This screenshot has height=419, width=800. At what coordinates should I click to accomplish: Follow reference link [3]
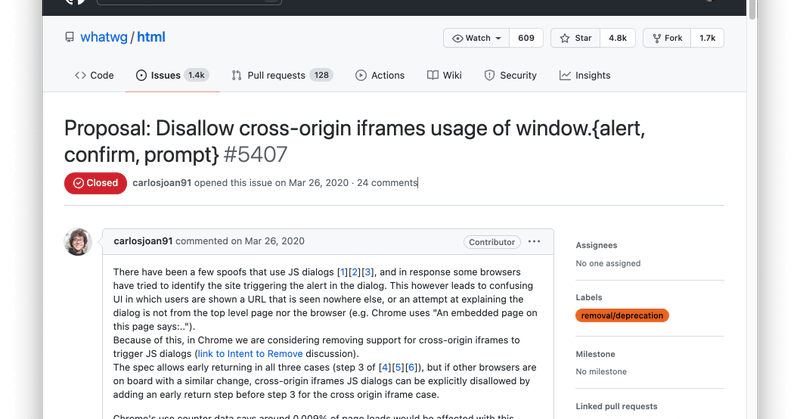(x=367, y=272)
